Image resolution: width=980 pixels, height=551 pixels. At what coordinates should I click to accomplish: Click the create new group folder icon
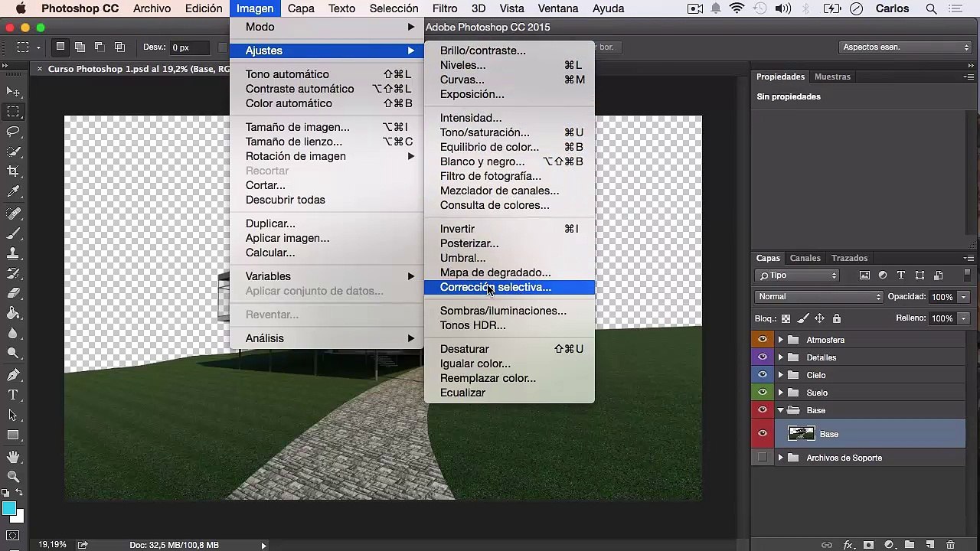910,545
